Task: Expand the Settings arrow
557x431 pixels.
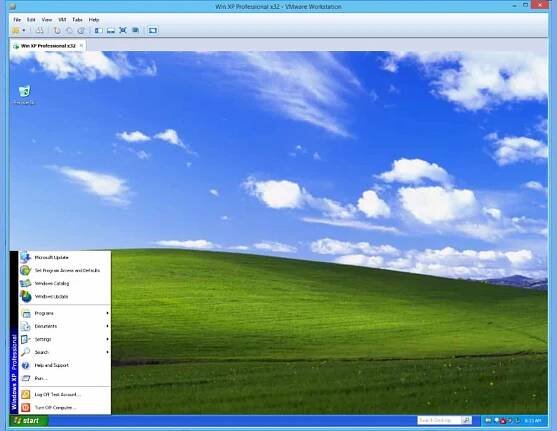Action: click(107, 339)
